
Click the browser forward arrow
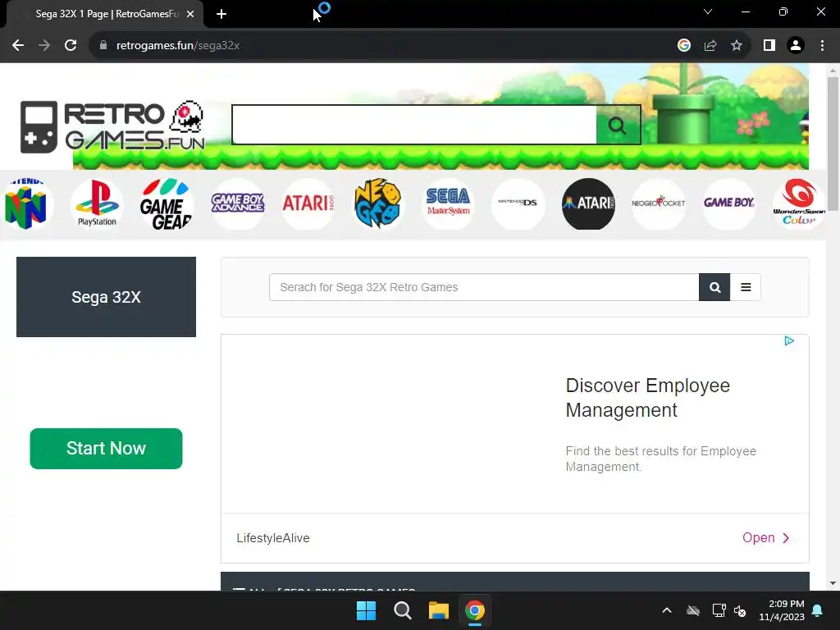pyautogui.click(x=44, y=46)
